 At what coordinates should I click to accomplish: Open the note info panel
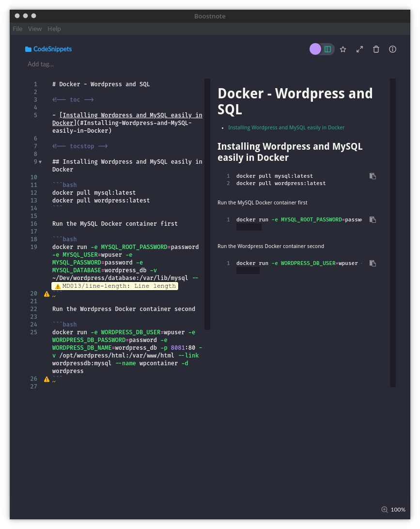[393, 49]
